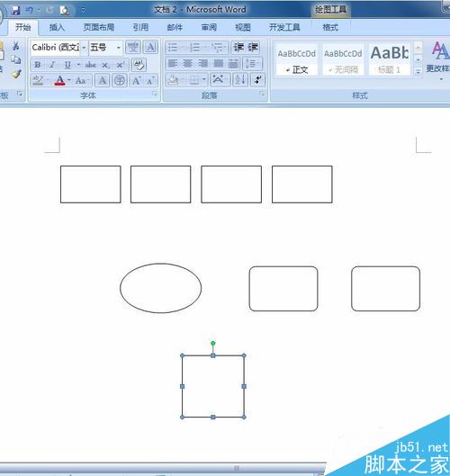
Task: Toggle Align Right
Action: click(202, 64)
